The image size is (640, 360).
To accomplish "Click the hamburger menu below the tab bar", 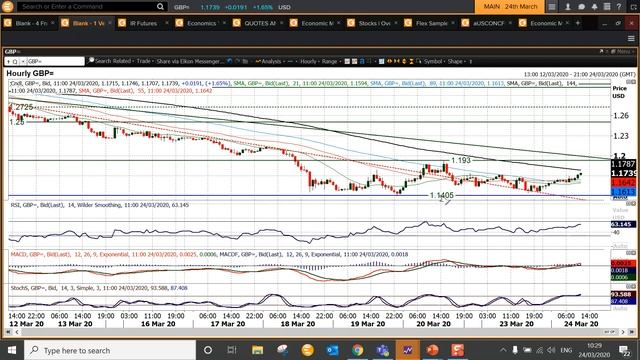I will point(631,38).
